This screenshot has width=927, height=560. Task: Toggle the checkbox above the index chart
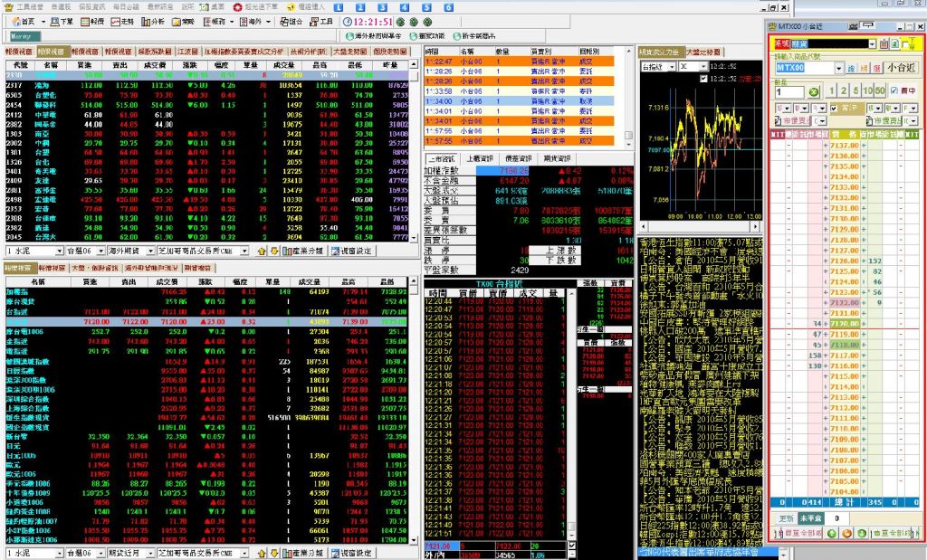(702, 78)
